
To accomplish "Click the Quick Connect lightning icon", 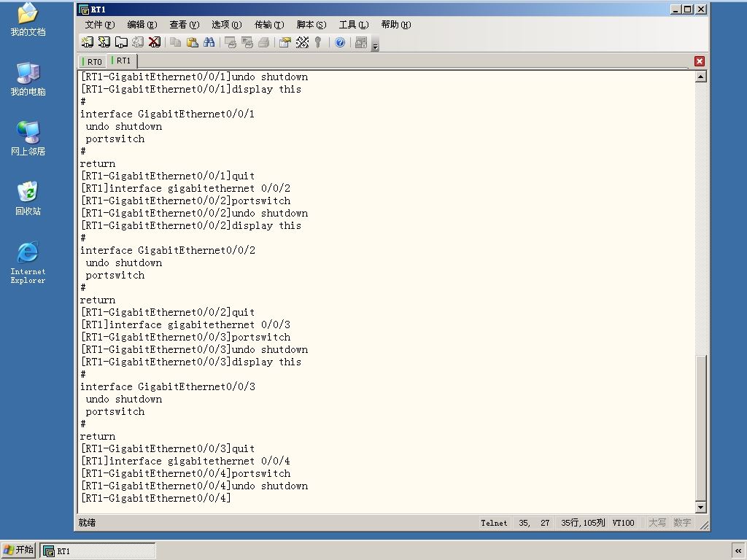I will (x=104, y=42).
